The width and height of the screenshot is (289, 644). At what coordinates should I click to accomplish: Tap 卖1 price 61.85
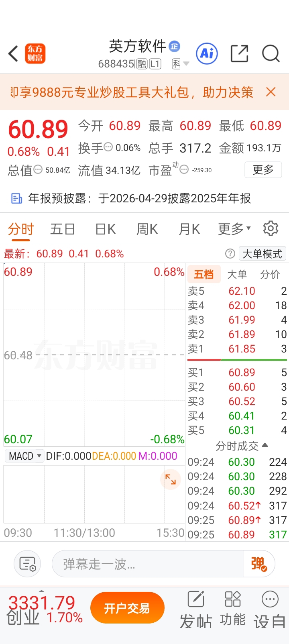click(x=242, y=349)
